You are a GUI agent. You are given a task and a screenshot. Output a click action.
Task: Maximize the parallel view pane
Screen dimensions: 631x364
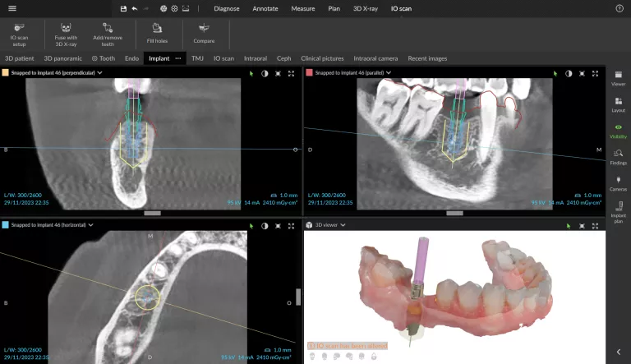595,73
